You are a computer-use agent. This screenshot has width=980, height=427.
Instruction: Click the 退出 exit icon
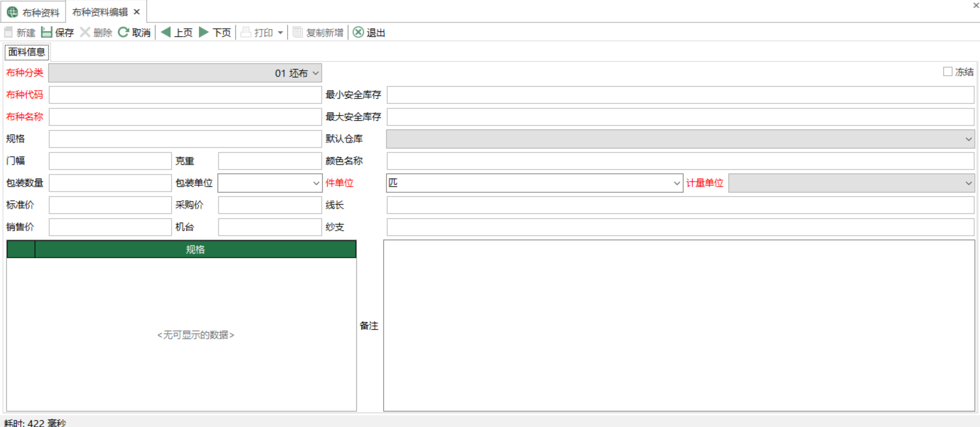pos(359,32)
